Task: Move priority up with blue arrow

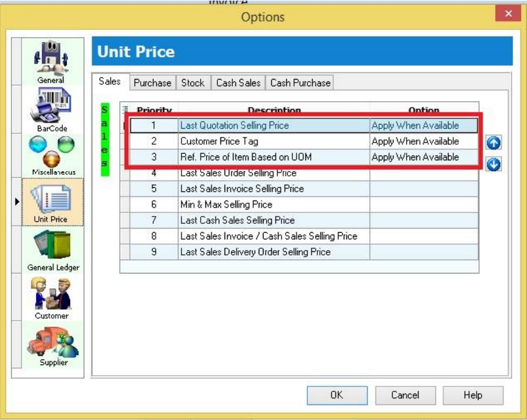Action: [x=493, y=143]
